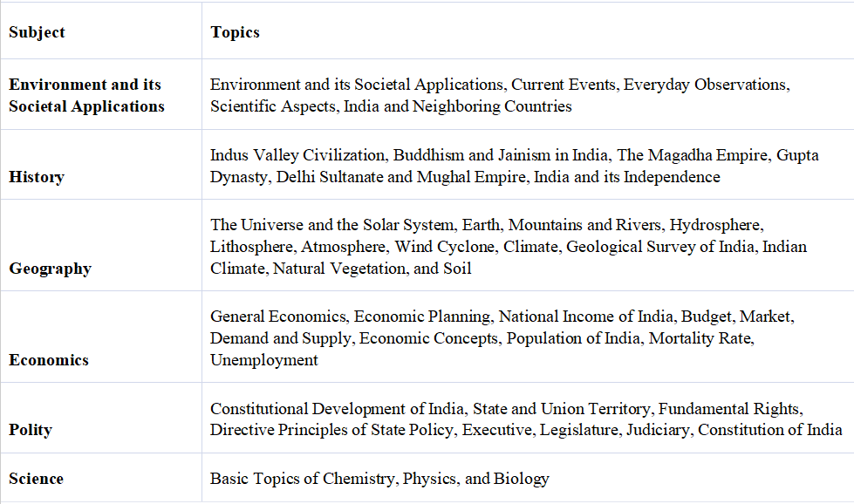Select The Universe and the Solar System text
Viewport: 854px width, 504px height.
(x=331, y=225)
